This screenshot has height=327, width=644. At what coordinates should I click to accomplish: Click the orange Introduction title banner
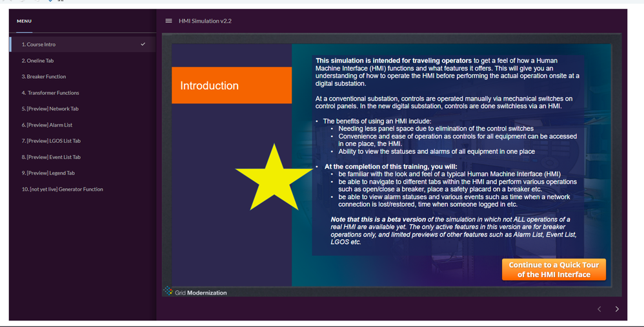coord(232,85)
